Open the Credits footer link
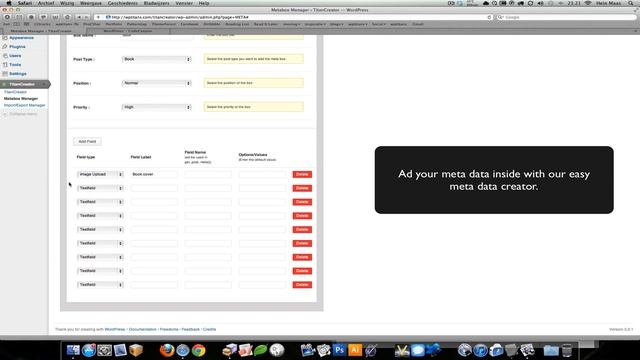640x360 pixels. click(209, 329)
